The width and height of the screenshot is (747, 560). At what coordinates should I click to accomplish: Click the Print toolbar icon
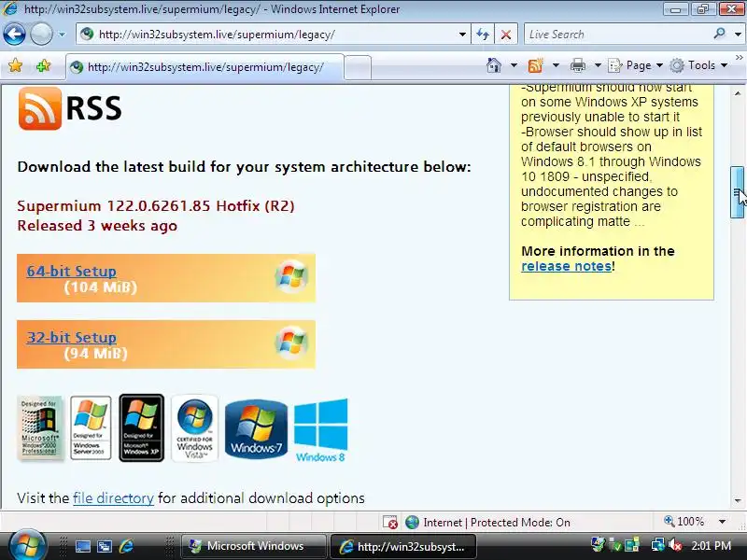(x=577, y=65)
